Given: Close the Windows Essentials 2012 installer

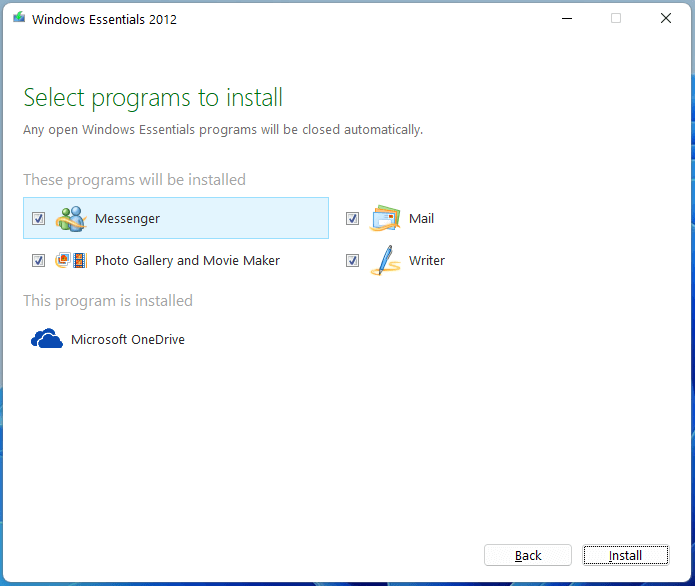Looking at the screenshot, I should tap(666, 19).
